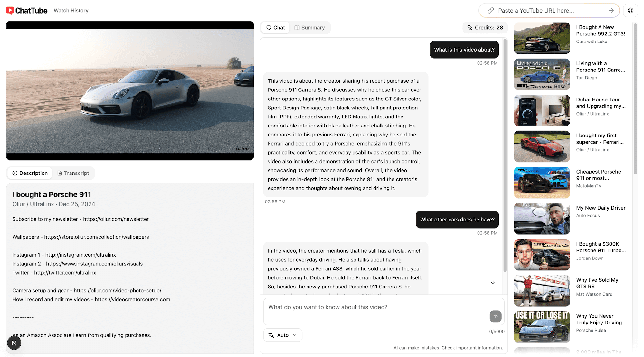Click the submit arrow in the YouTube URL field
The width and height of the screenshot is (644, 357).
(x=611, y=10)
